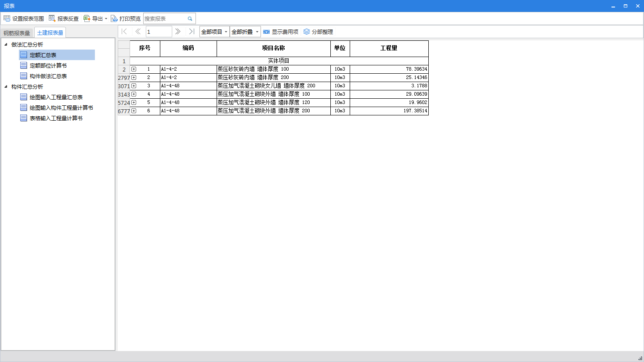Screen dimensions: 644x362
Task: Click row header number 6777
Action: coord(124,111)
